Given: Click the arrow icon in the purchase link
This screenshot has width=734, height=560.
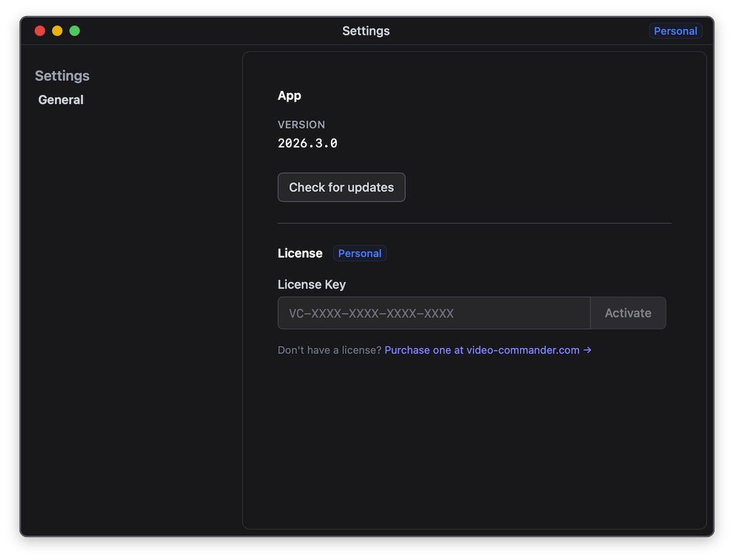Looking at the screenshot, I should [x=587, y=350].
